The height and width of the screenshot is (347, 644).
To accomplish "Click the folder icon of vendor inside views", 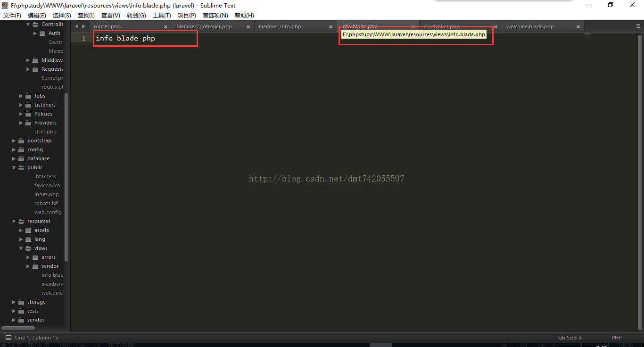I will [35, 266].
